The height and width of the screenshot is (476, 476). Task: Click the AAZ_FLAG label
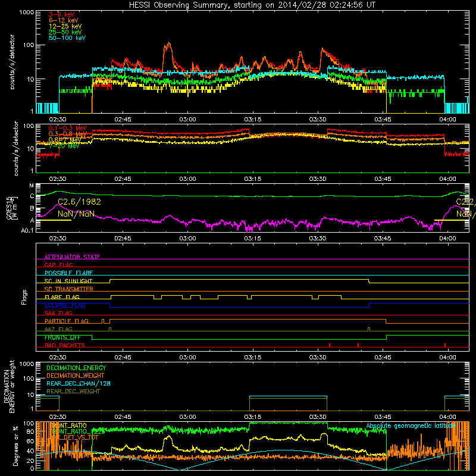click(x=58, y=329)
